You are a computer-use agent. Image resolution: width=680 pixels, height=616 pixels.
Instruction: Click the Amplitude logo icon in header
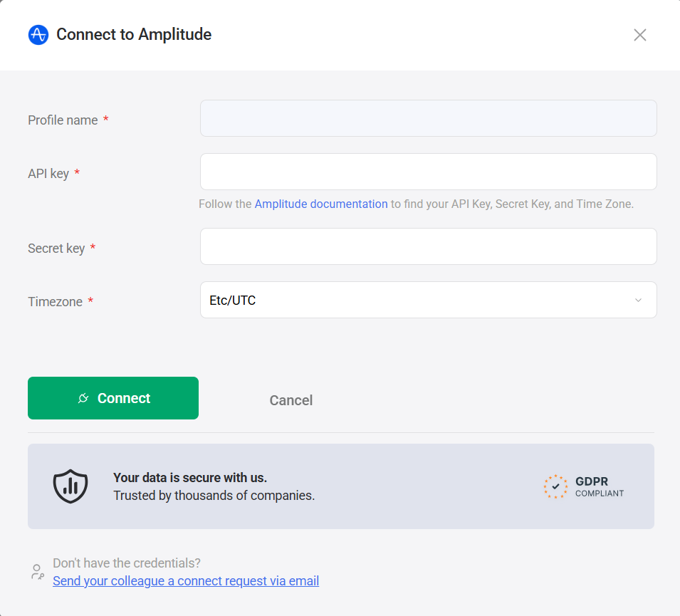pos(38,35)
